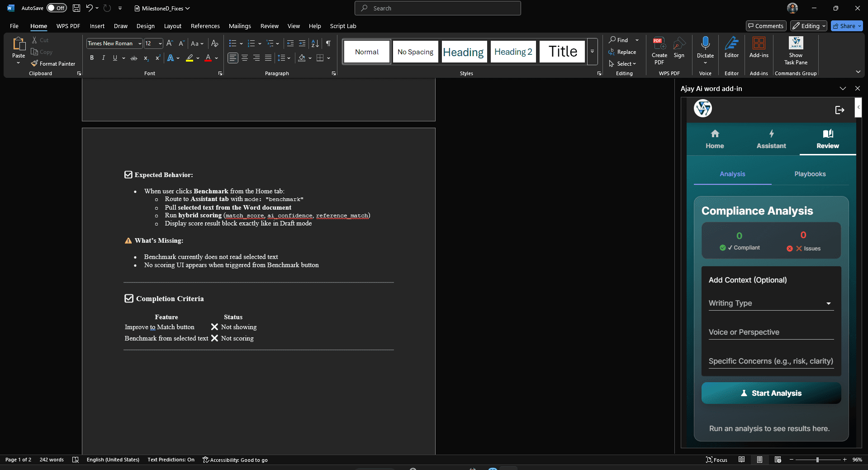868x470 pixels.
Task: Click Show Task Pane icon
Action: (x=796, y=43)
